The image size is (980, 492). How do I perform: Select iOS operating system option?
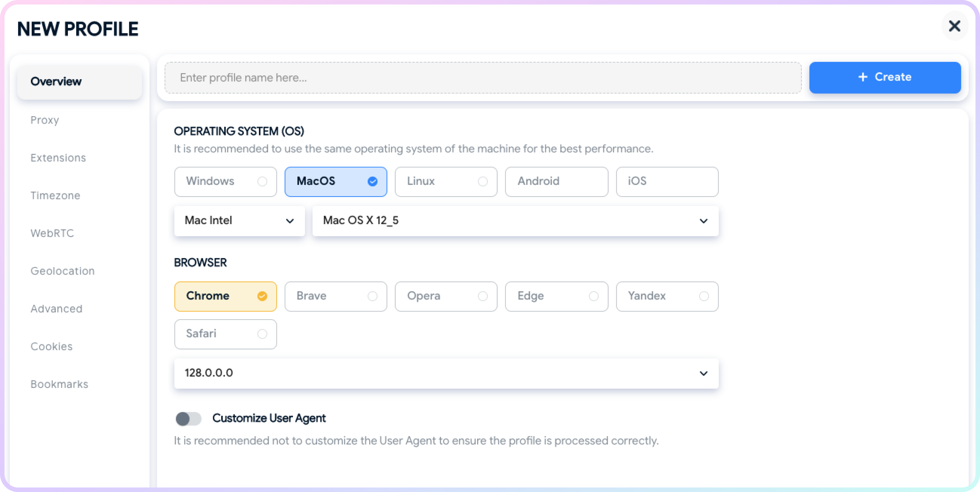tap(667, 181)
